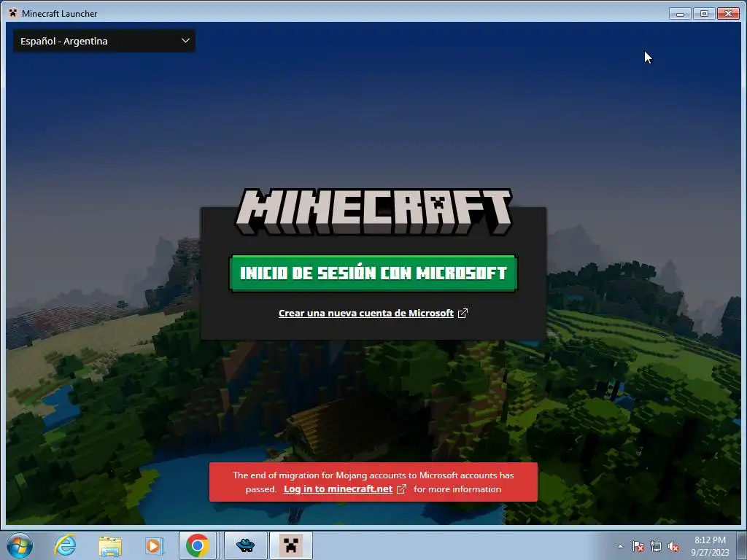
Task: Open the Español - Argentina language dropdown
Action: pos(104,41)
